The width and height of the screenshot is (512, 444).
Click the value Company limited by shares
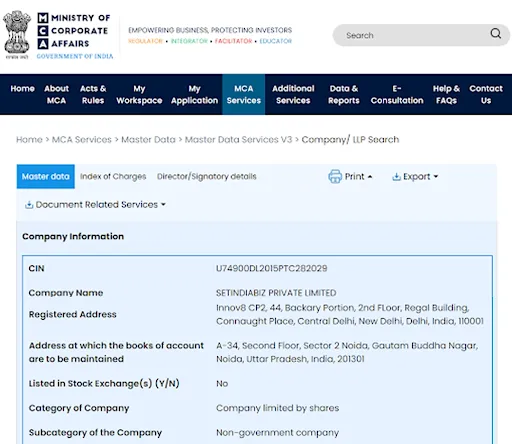click(x=277, y=408)
